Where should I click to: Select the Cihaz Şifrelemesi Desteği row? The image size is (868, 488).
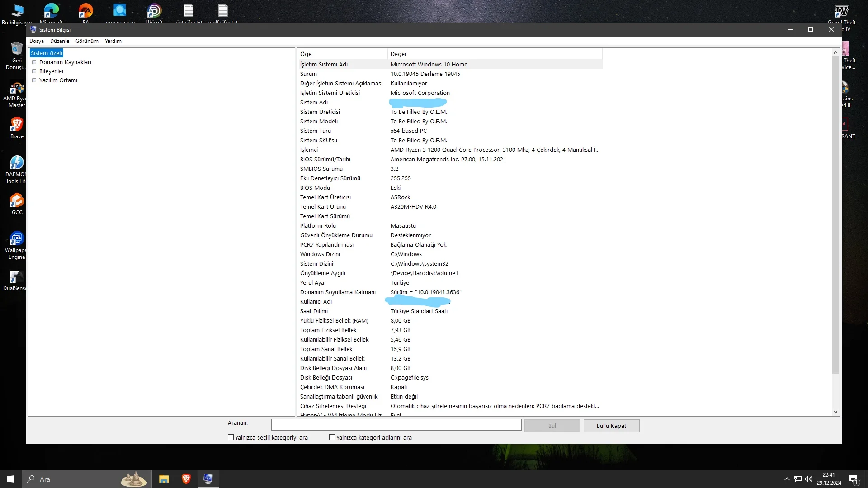click(x=450, y=406)
